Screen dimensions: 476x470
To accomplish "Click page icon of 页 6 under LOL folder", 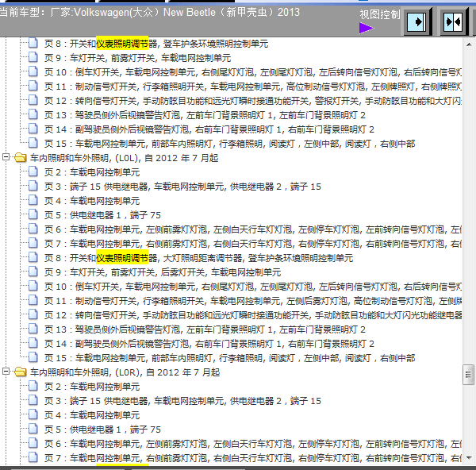I will [x=33, y=229].
